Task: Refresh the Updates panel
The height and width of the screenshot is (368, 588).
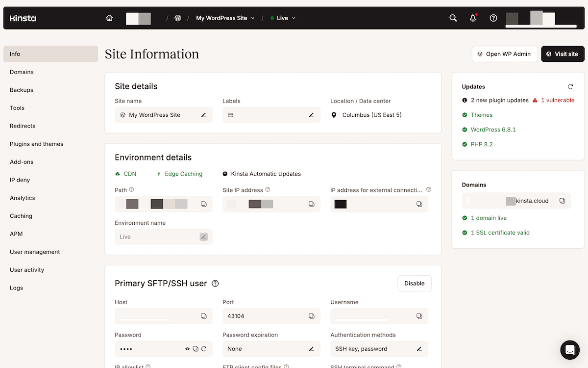Action: pos(570,87)
